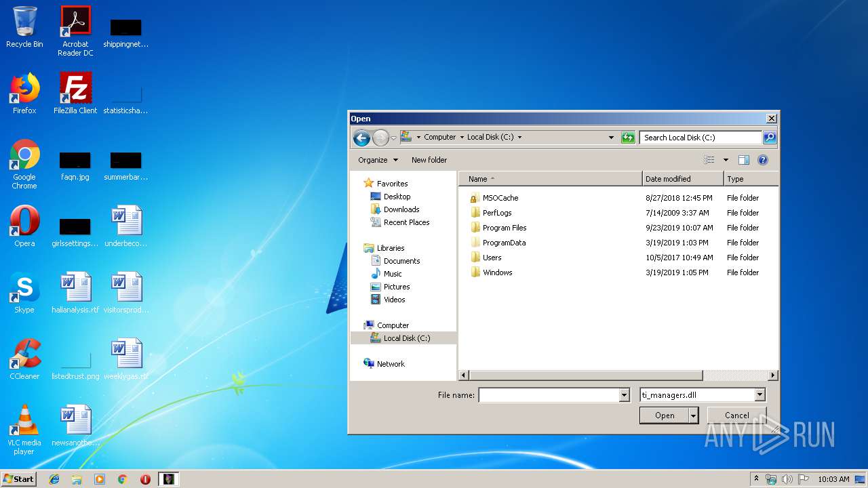Open the Help question mark icon
Screen dimensions: 868x488
(x=763, y=160)
